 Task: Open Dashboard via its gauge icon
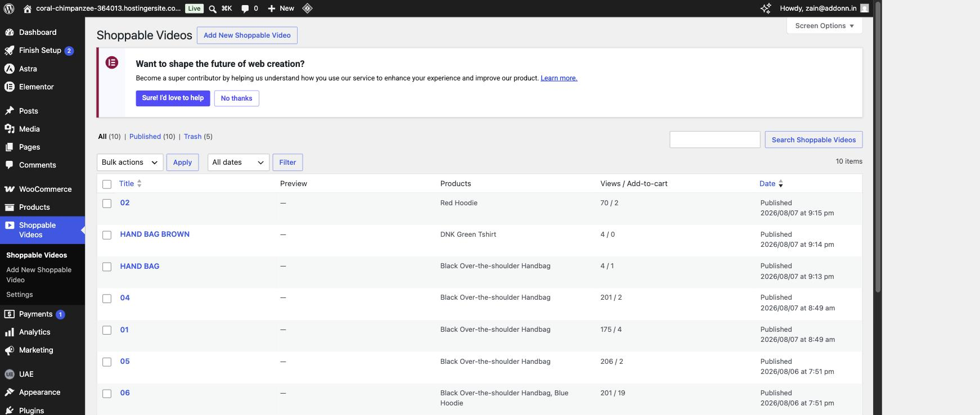tap(9, 32)
